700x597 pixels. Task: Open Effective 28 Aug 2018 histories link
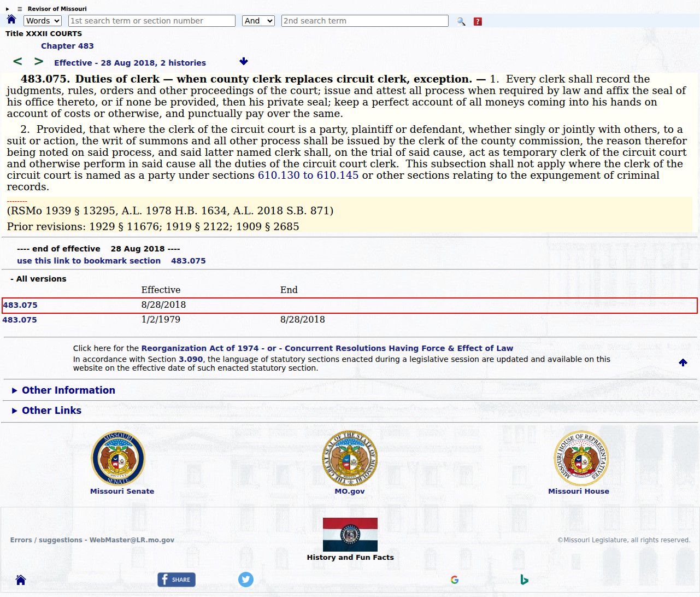pyautogui.click(x=130, y=63)
